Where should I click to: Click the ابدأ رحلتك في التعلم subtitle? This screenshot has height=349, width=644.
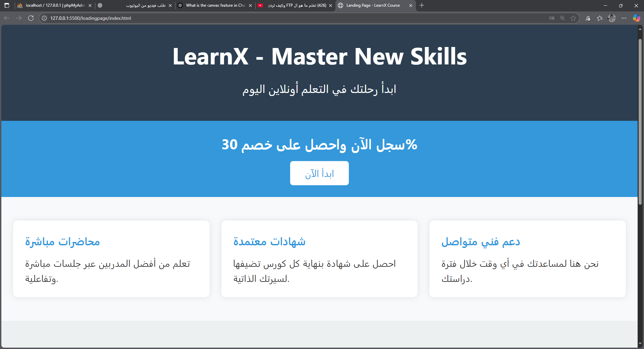coord(319,89)
